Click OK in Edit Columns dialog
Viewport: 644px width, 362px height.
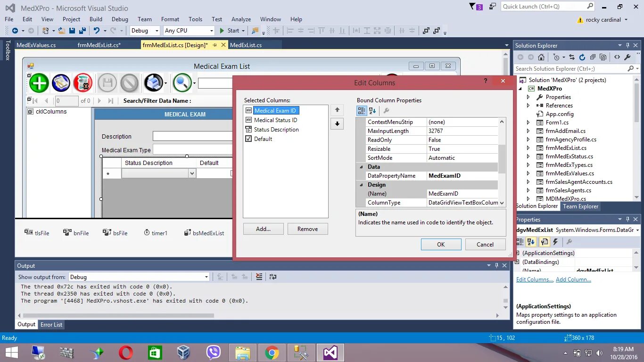[x=441, y=244]
